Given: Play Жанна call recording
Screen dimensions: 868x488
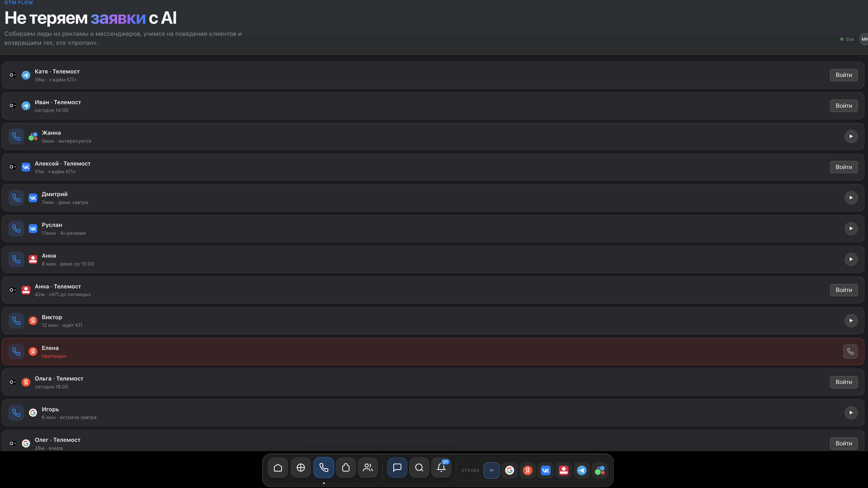Looking at the screenshot, I should pyautogui.click(x=851, y=136).
